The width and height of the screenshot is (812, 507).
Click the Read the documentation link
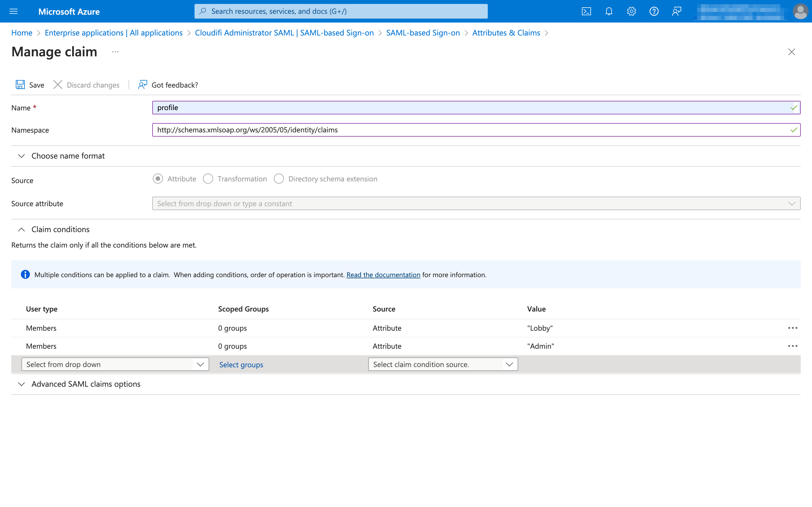(383, 274)
